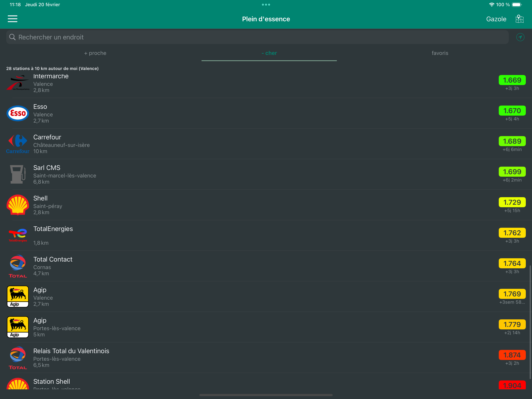This screenshot has height=399, width=532.
Task: Focus the Rechercher un endroit field
Action: click(257, 37)
